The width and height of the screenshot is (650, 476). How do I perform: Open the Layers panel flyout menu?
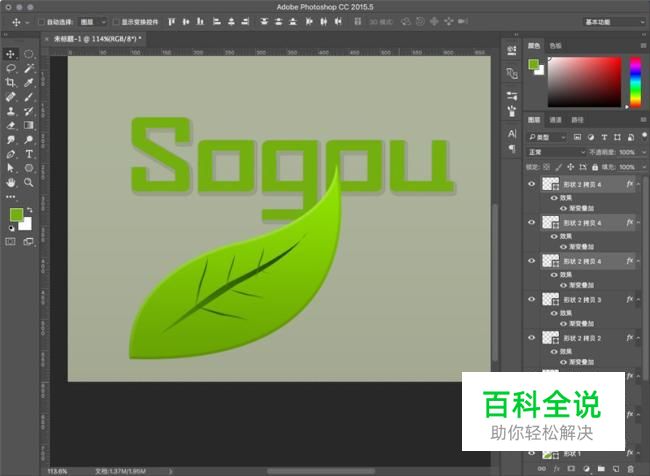(643, 119)
